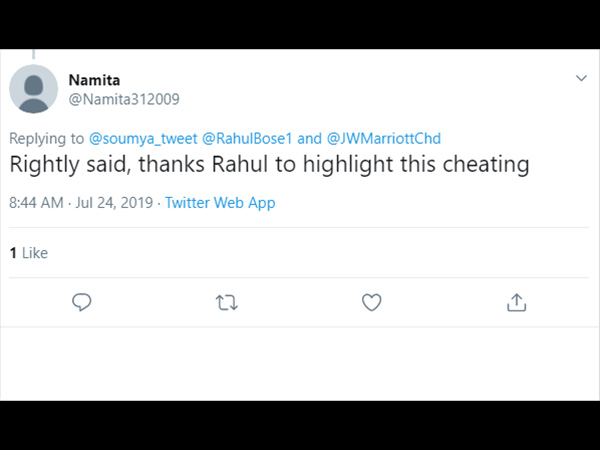600x450 pixels.
Task: Open Namita's default profile avatar
Action: [34, 89]
